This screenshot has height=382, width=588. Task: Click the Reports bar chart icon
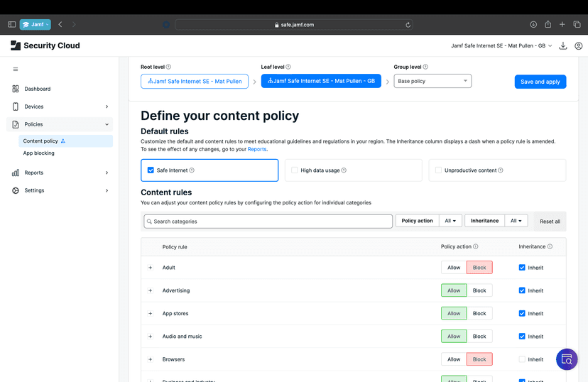(16, 173)
